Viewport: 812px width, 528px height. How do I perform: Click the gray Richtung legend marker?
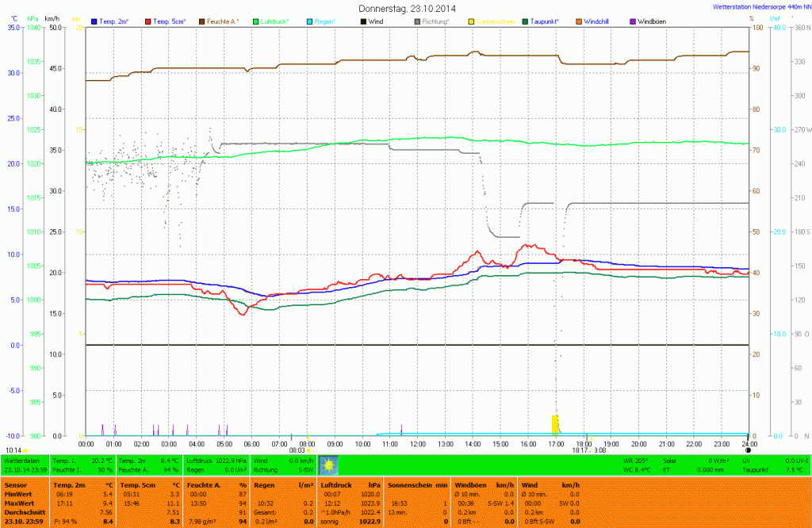click(x=417, y=21)
